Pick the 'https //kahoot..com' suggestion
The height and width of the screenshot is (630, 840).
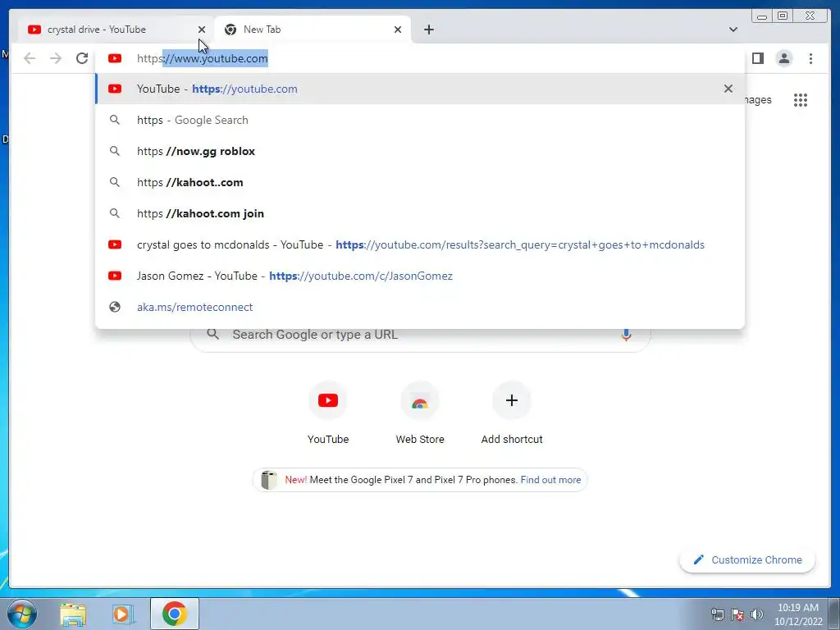coord(420,182)
